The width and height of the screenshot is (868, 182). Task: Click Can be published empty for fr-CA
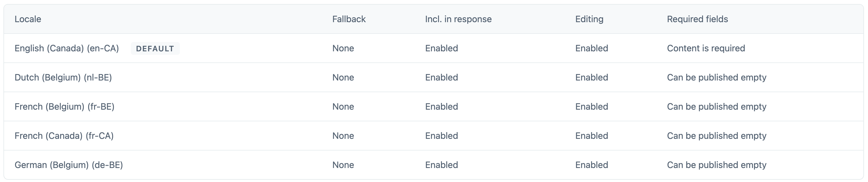click(717, 136)
